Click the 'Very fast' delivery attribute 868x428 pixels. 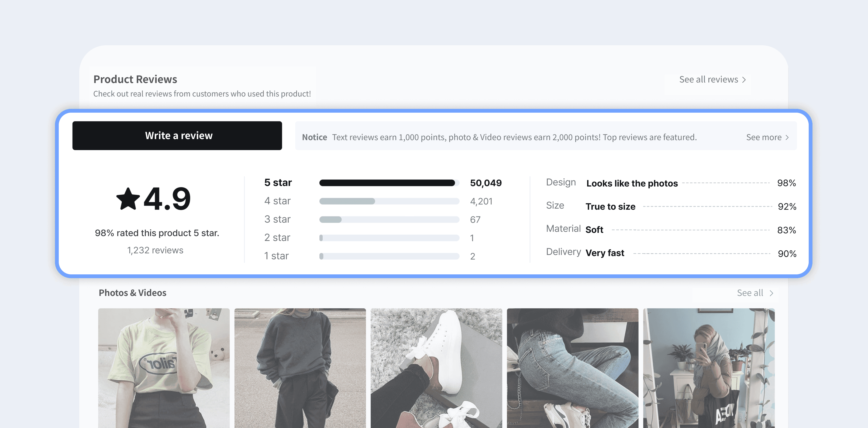(605, 253)
